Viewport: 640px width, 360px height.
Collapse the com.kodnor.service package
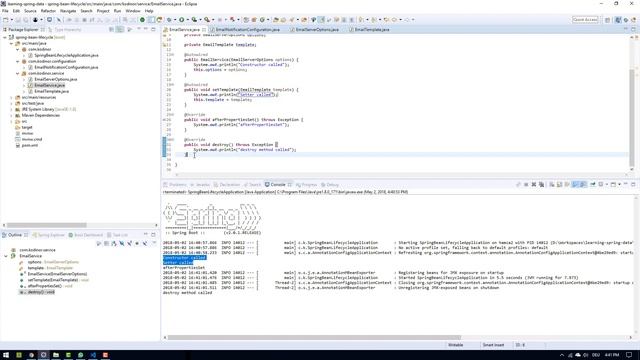tap(18, 73)
